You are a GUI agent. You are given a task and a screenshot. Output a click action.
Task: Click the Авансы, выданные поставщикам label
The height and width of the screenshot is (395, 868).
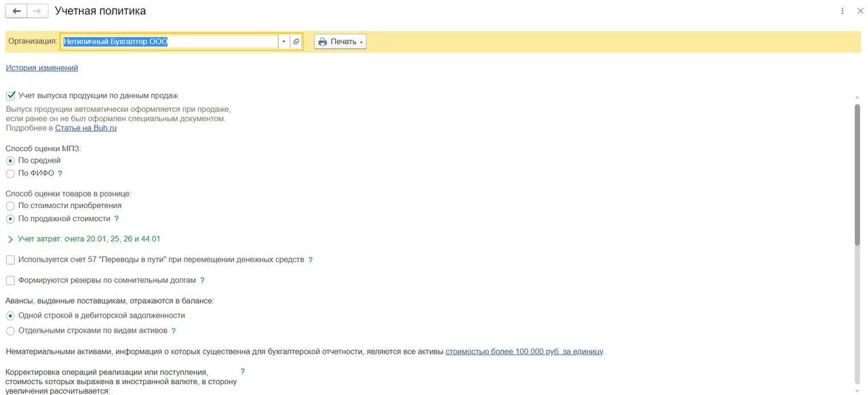tap(110, 300)
